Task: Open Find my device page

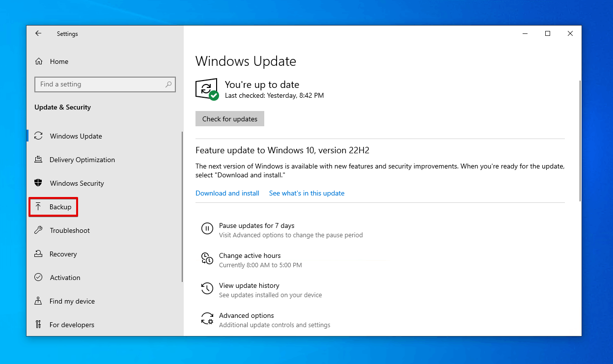Action: click(x=72, y=301)
